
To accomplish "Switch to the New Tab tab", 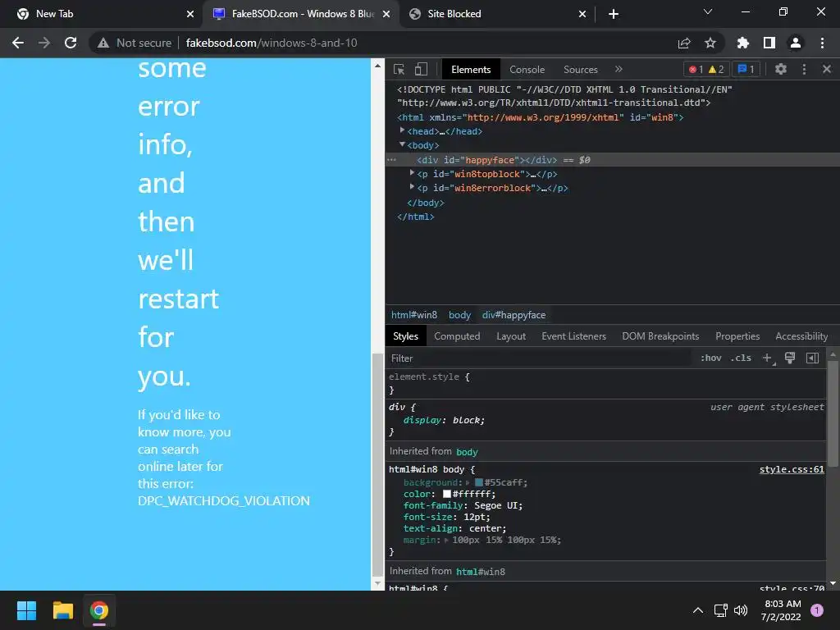I will tap(100, 14).
